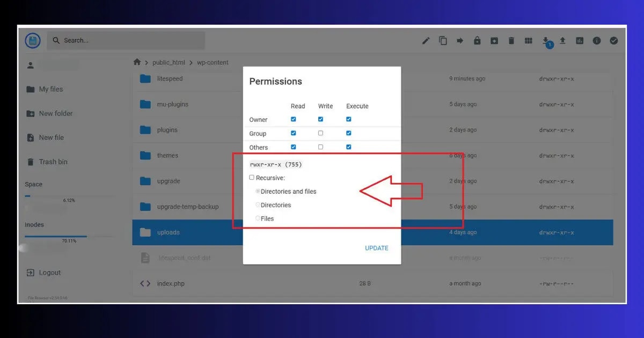Click the archive download-box icon
The width and height of the screenshot is (644, 338).
coord(494,40)
